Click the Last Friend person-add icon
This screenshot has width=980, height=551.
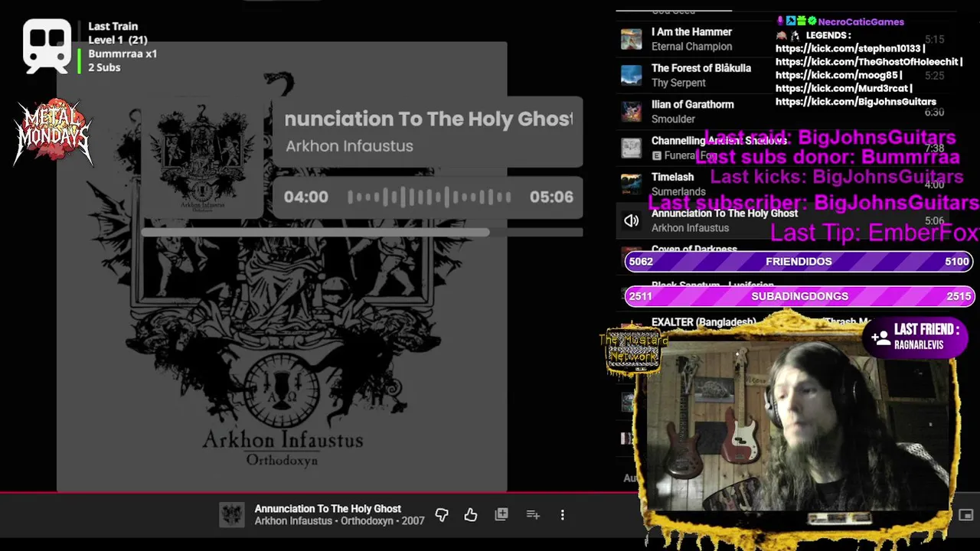(880, 337)
